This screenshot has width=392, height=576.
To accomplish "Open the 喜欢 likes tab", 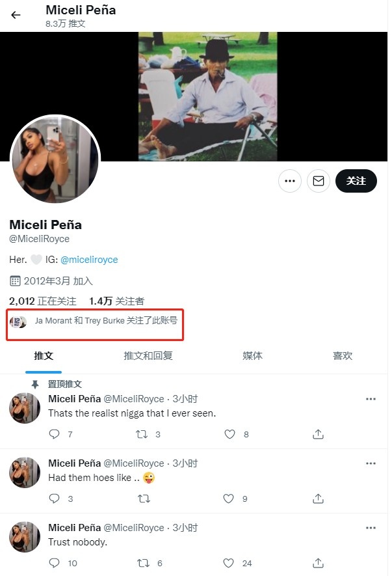I will tap(342, 356).
